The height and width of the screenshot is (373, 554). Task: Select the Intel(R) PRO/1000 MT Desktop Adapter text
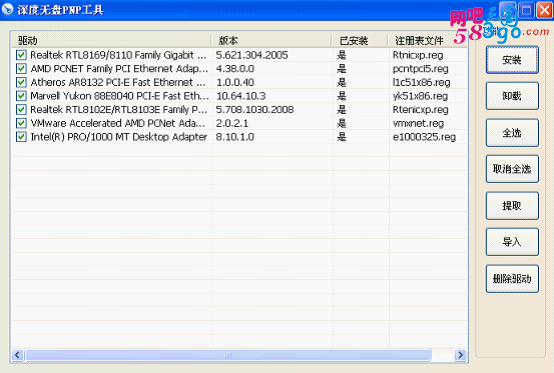119,137
